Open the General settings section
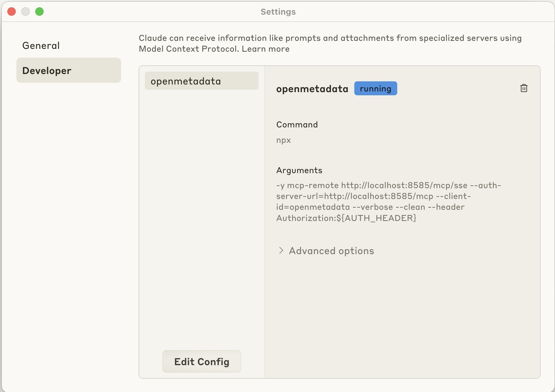 41,46
